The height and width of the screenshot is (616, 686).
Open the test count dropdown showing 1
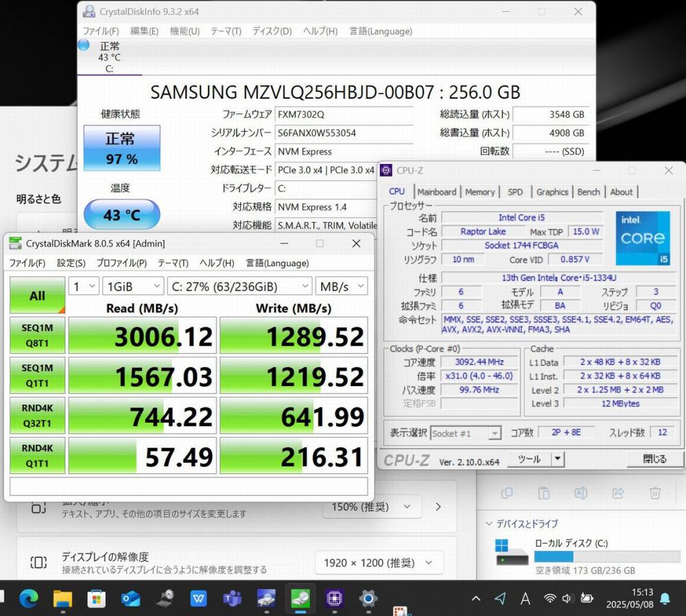coord(84,286)
